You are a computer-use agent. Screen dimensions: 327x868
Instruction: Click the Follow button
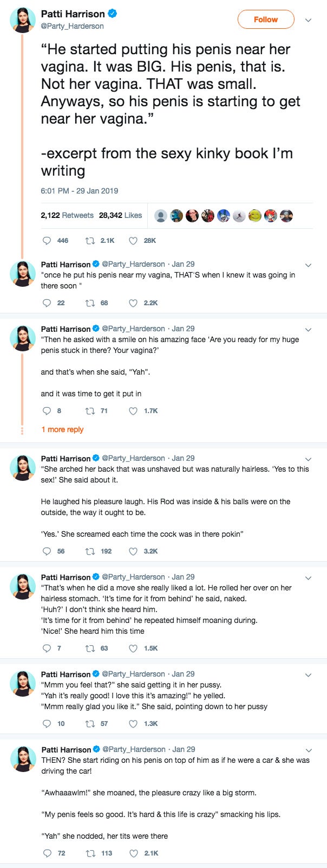pyautogui.click(x=266, y=20)
